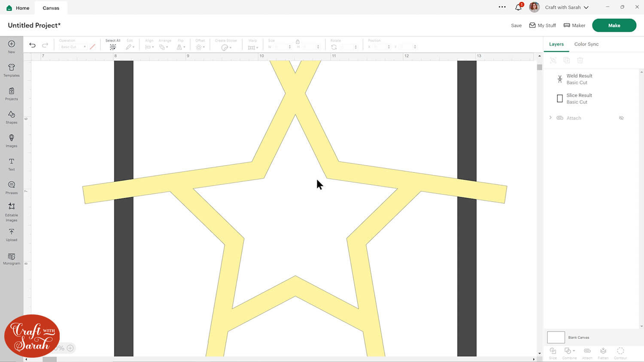Screen dimensions: 644x362
Task: Switch to the Layers tab
Action: (556, 44)
